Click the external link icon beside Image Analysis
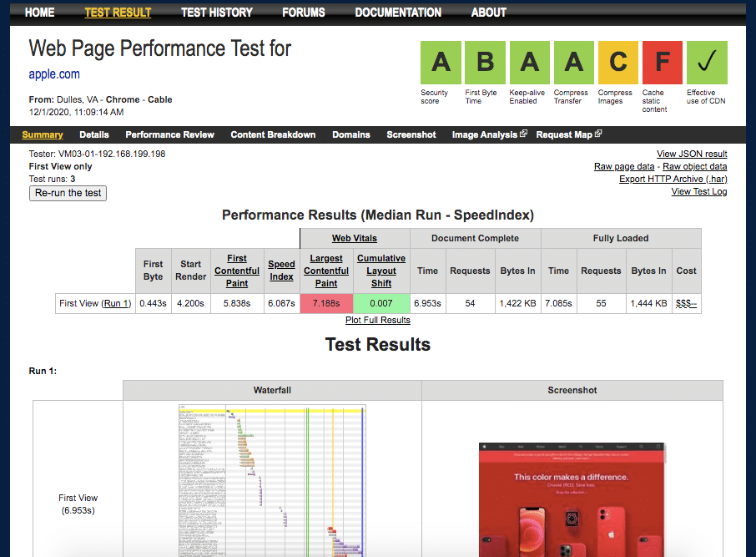Viewport: 756px width, 557px height. 523,134
